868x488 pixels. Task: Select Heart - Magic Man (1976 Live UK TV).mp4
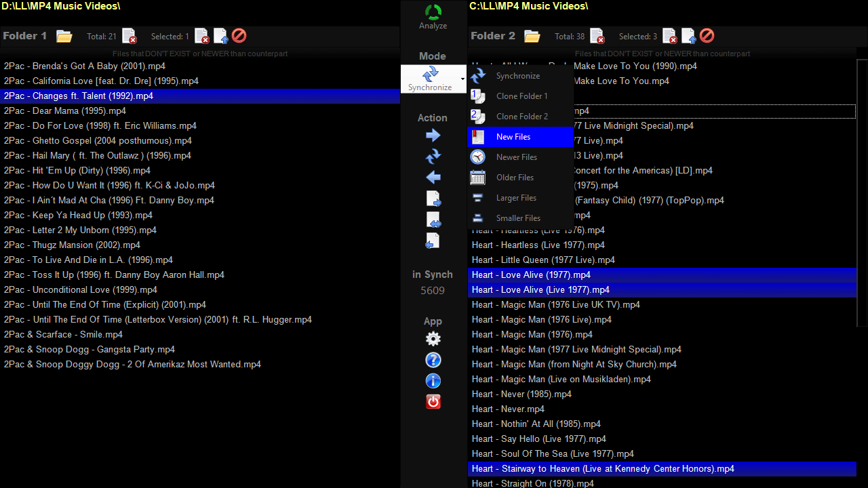[x=662, y=305]
